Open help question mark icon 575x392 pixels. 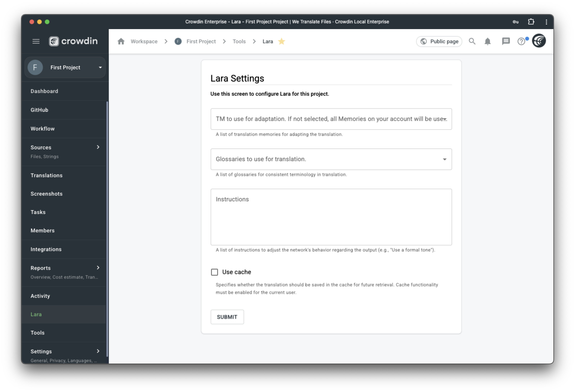point(521,41)
